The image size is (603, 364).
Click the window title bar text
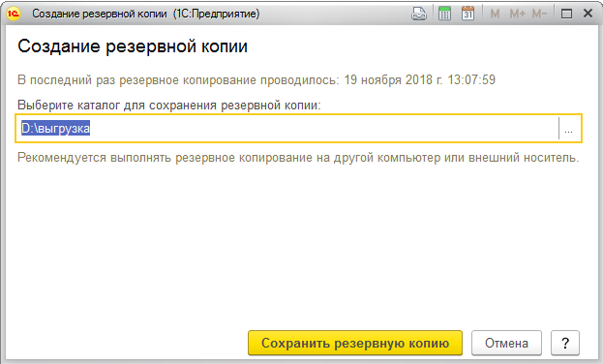coord(146,14)
